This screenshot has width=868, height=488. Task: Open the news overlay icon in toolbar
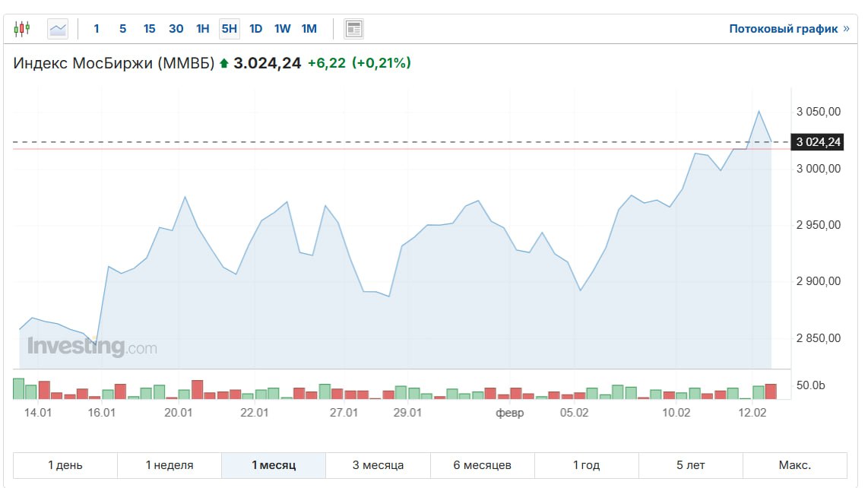[x=353, y=29]
